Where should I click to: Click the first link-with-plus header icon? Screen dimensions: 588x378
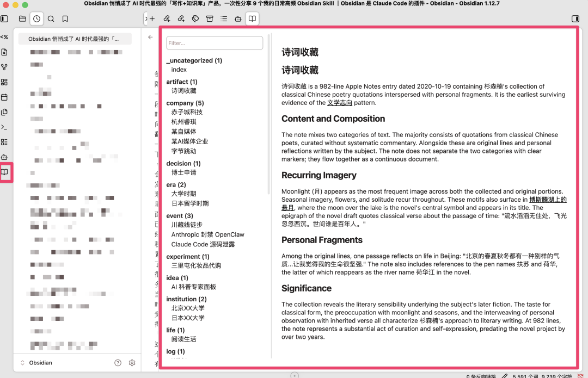167,18
